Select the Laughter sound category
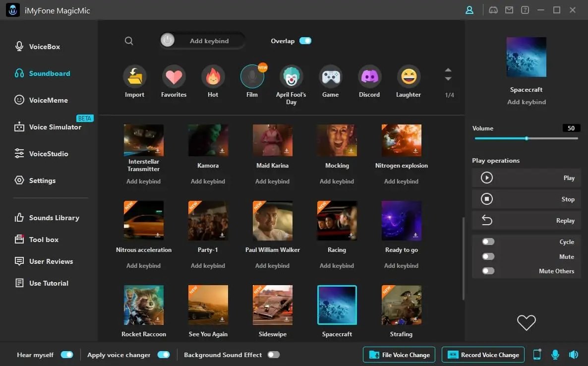 pyautogui.click(x=409, y=81)
